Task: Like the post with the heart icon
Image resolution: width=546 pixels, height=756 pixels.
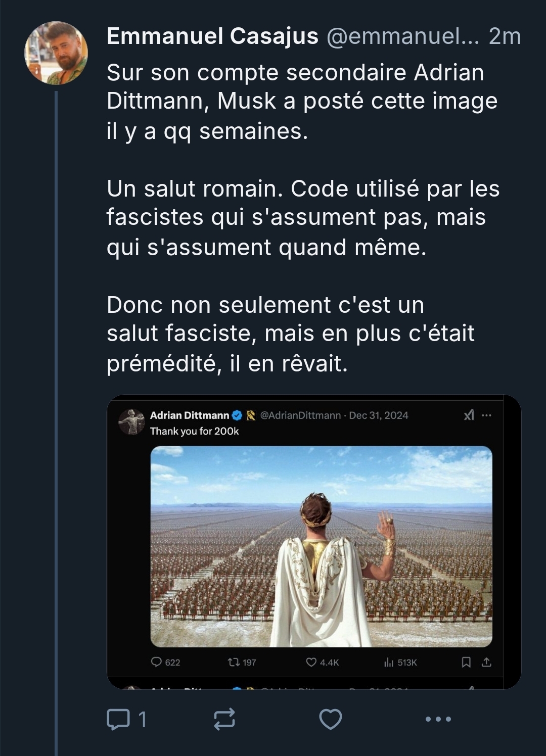Action: pyautogui.click(x=331, y=719)
